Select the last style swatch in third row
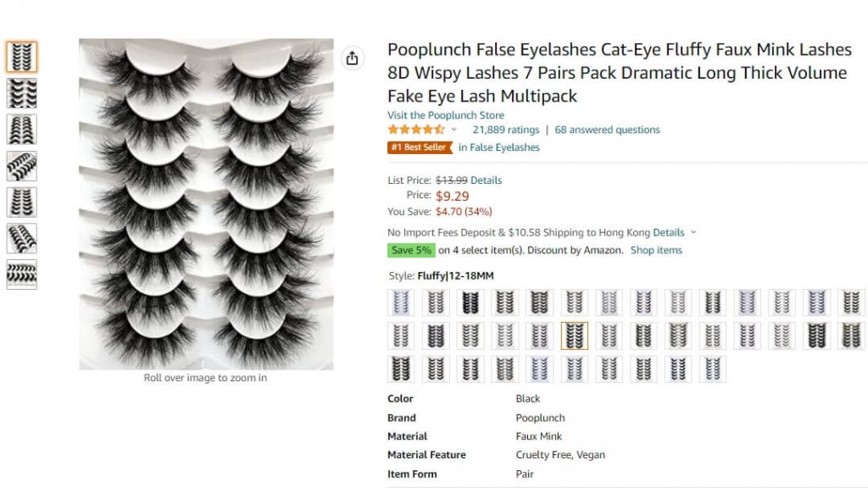The image size is (868, 488). click(712, 369)
